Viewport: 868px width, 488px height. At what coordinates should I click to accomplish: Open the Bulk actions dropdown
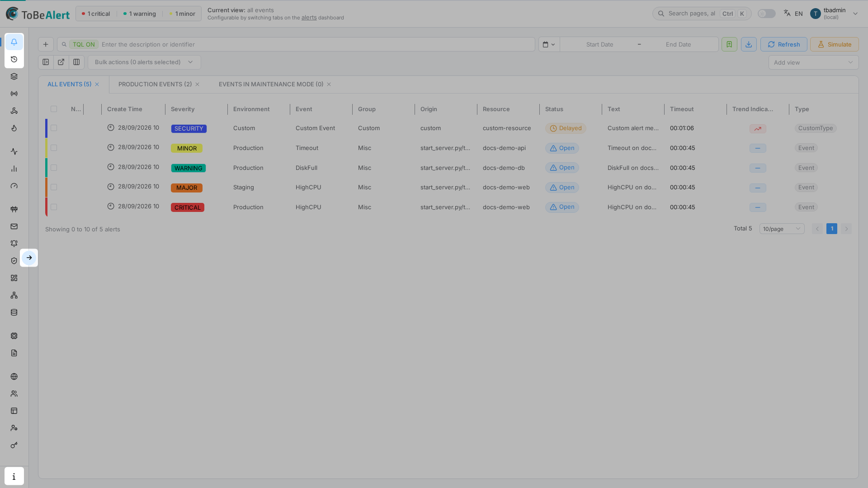pos(144,62)
